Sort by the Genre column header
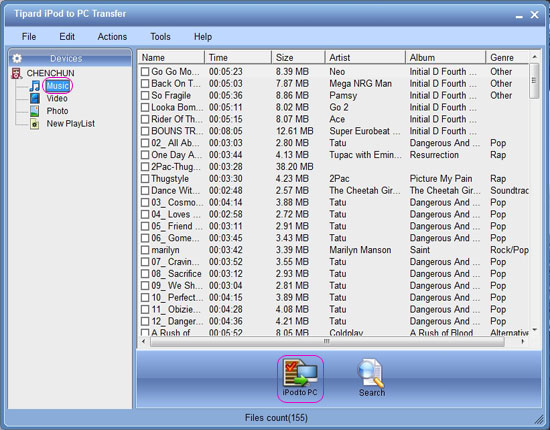The image size is (550, 430). [507, 57]
